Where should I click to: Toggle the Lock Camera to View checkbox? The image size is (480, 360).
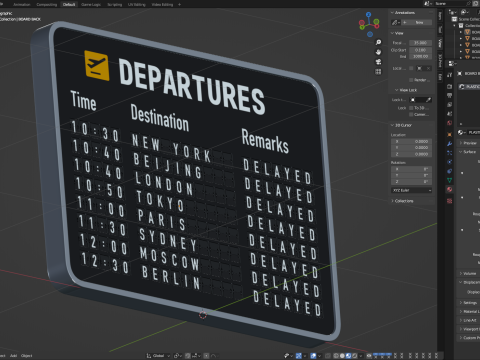pos(411,114)
